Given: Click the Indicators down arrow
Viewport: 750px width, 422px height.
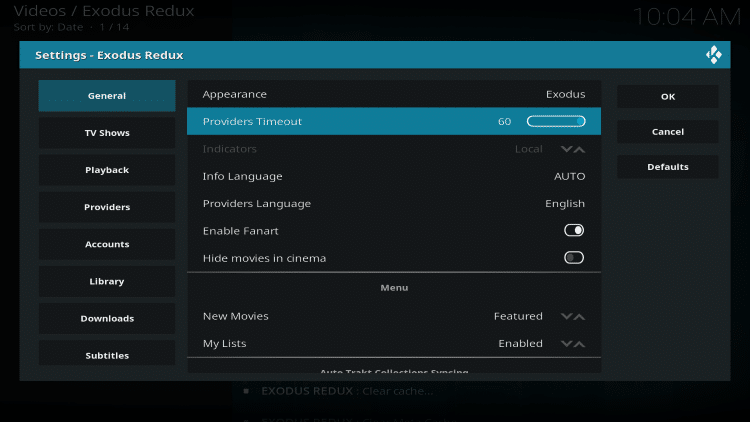Looking at the screenshot, I should 567,150.
